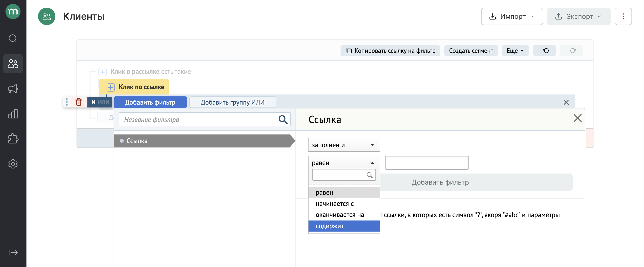Open search from sidebar magnifier icon
644x267 pixels.
(13, 39)
